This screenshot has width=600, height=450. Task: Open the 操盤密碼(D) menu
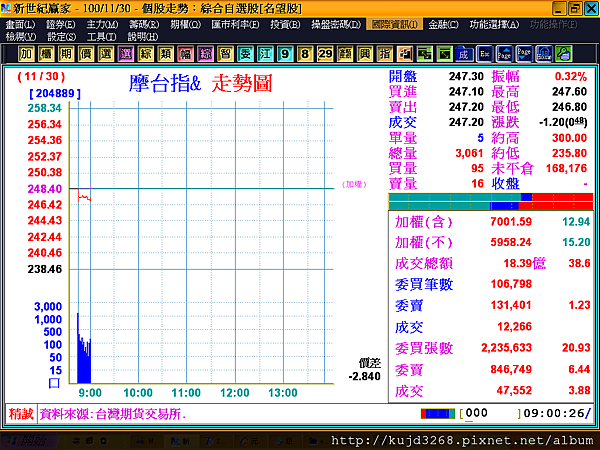coord(336,24)
